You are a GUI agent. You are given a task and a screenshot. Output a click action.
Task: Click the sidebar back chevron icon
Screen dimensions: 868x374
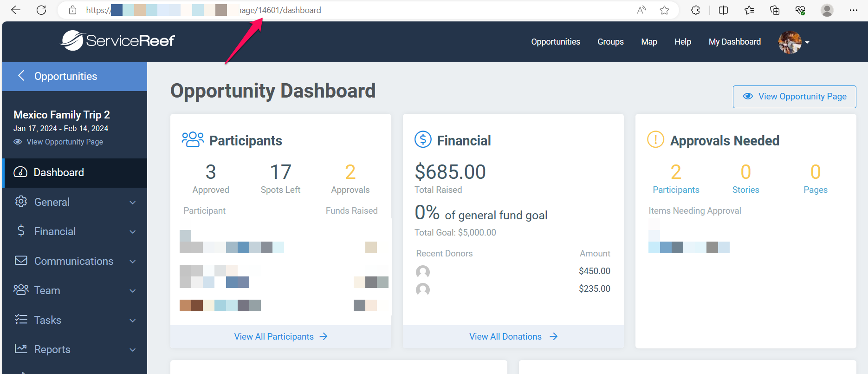pos(21,76)
